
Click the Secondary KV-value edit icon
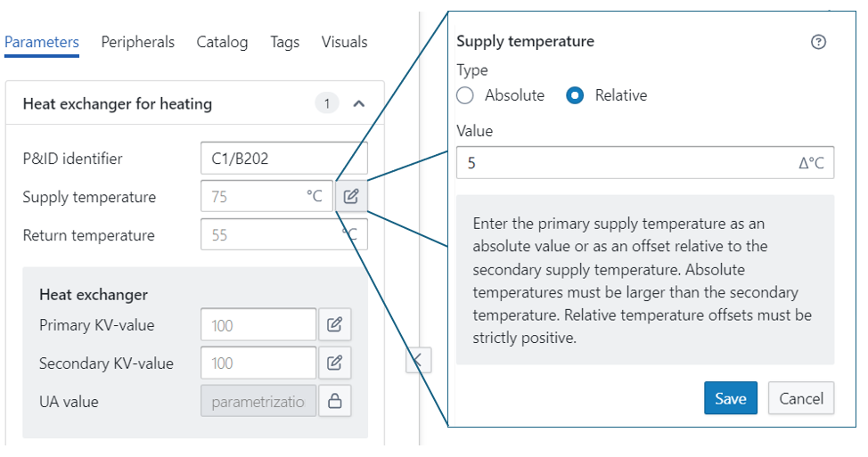335,363
